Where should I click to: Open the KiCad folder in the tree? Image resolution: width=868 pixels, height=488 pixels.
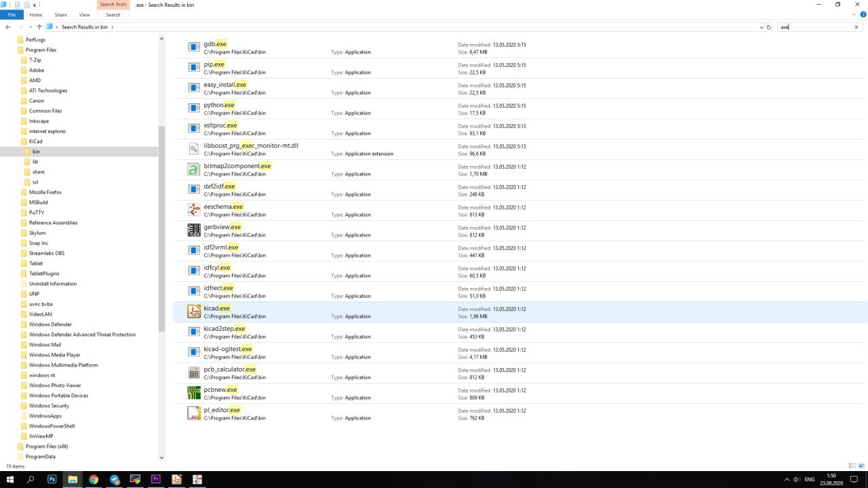(x=35, y=141)
